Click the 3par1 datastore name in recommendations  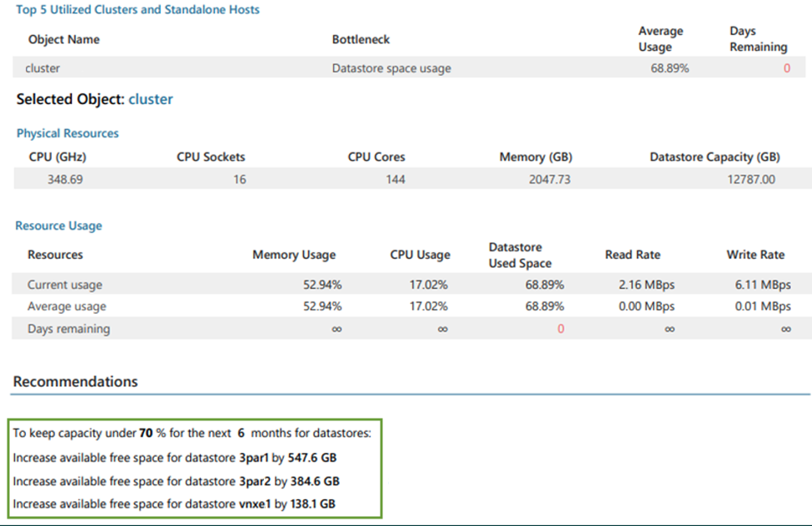point(254,459)
